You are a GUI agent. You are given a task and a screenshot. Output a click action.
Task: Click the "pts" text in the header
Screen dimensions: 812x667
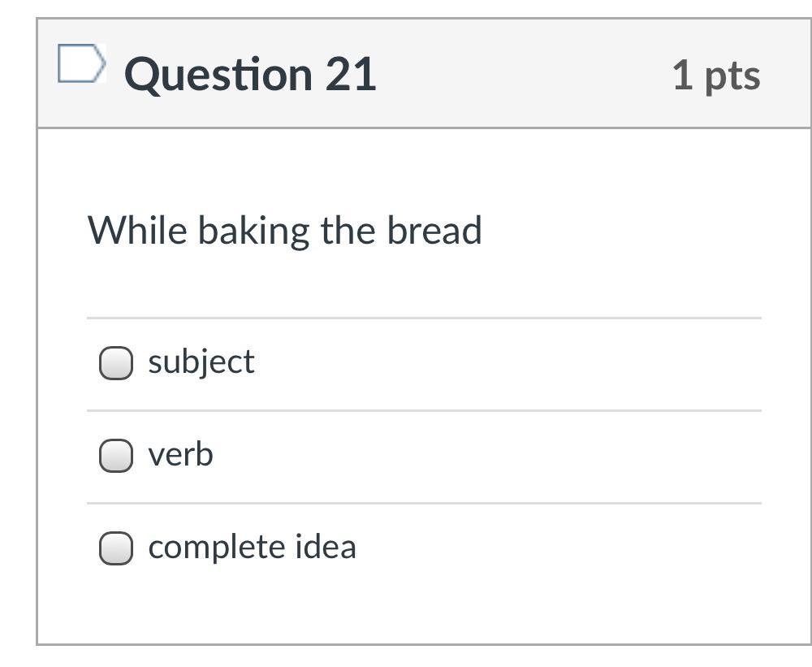coord(732,76)
